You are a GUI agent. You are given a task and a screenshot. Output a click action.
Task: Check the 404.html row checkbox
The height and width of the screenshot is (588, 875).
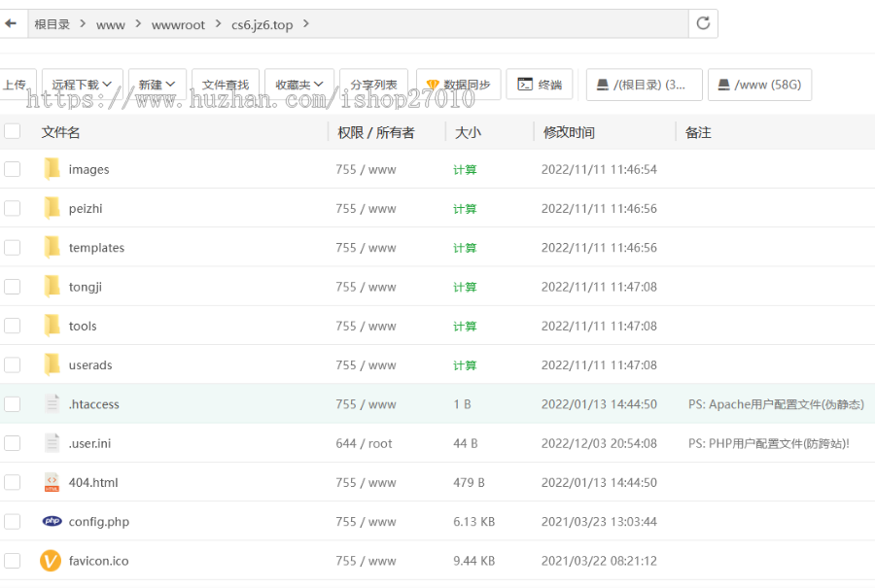13,483
